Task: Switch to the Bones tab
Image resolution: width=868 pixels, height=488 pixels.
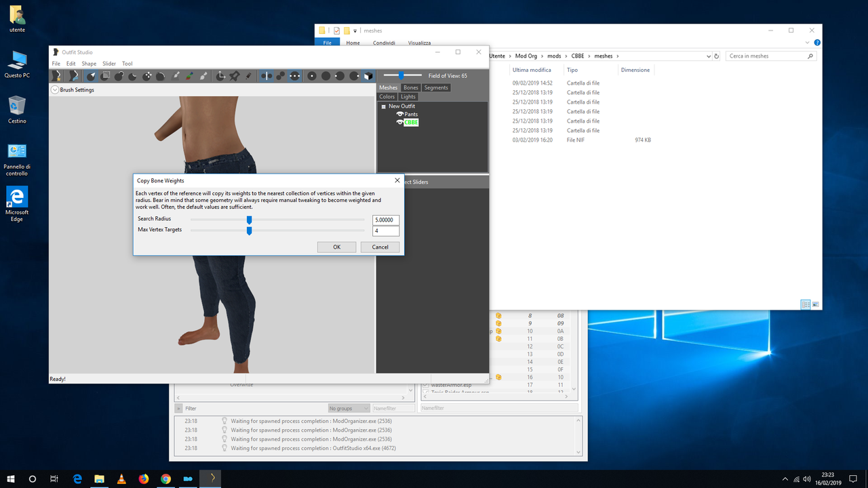Action: [411, 87]
